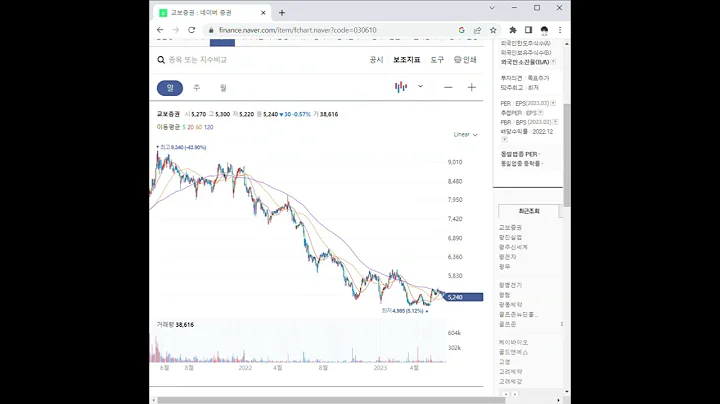720x404 pixels.
Task: Click the scroll-up arrow of page scrollbar
Action: (x=567, y=44)
